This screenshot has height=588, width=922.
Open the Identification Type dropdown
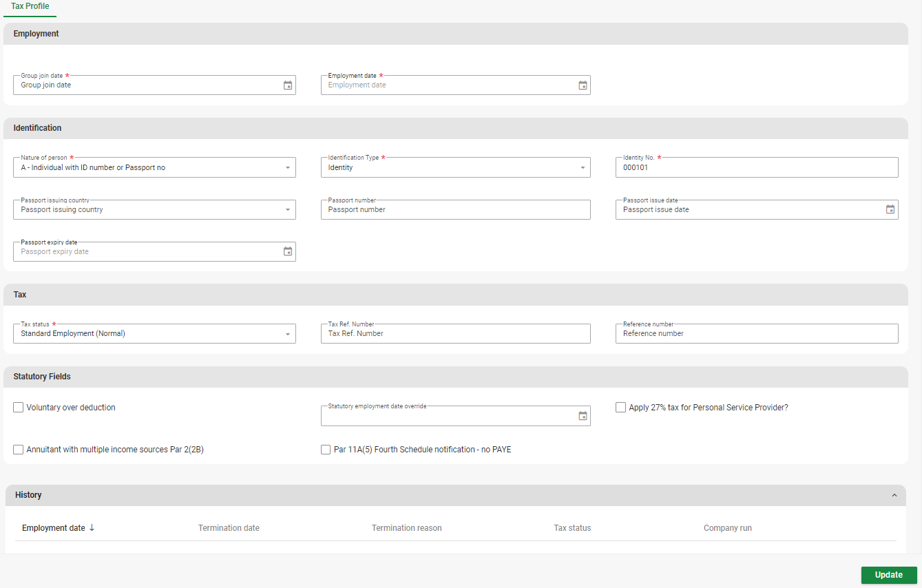pos(582,168)
